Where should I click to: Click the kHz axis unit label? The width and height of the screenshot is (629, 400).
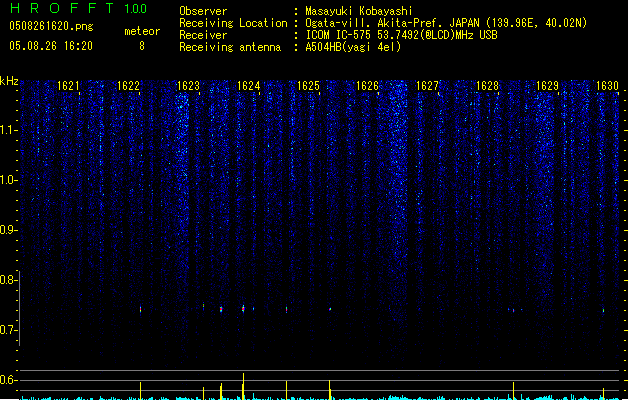(9, 81)
